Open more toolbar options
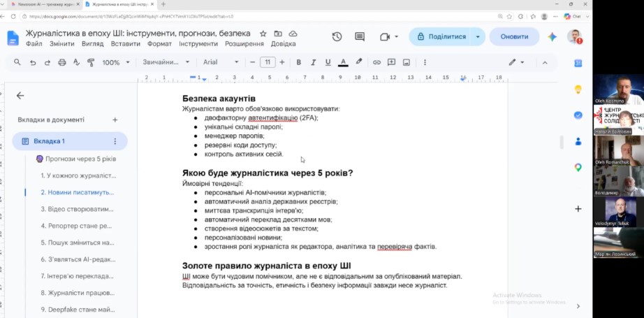This screenshot has width=644, height=318. coord(425,62)
